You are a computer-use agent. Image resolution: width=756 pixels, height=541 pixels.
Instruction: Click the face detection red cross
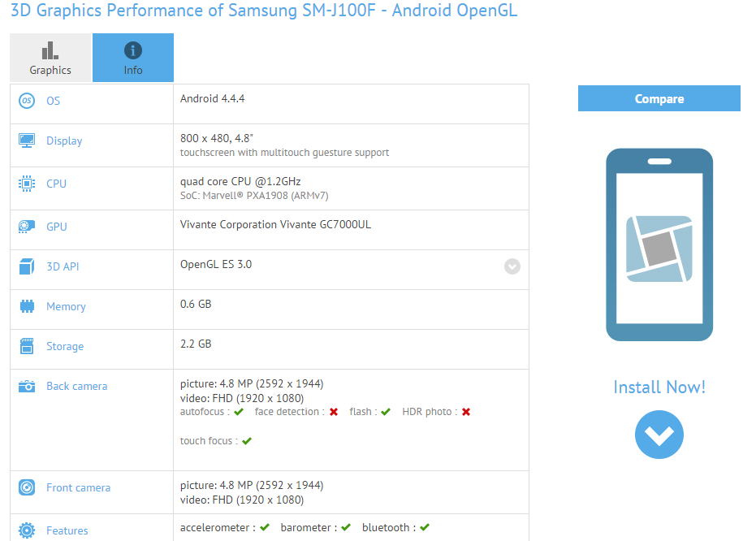pyautogui.click(x=333, y=413)
